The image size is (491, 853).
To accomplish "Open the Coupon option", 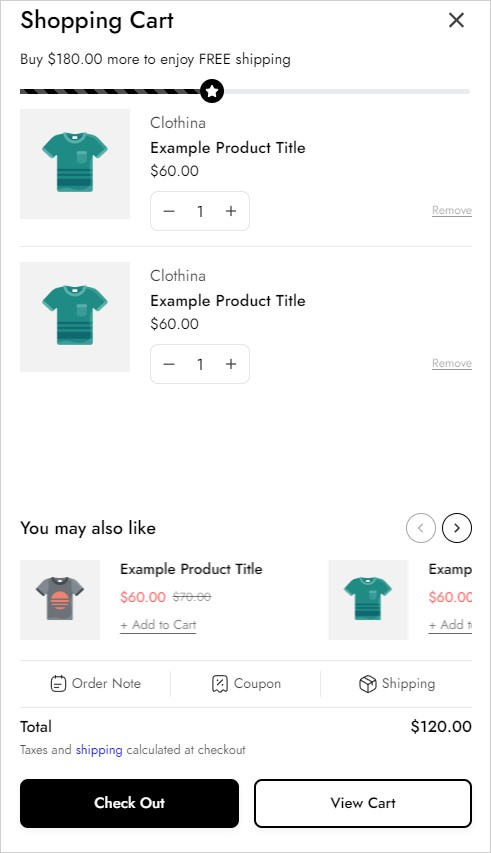I will click(246, 684).
